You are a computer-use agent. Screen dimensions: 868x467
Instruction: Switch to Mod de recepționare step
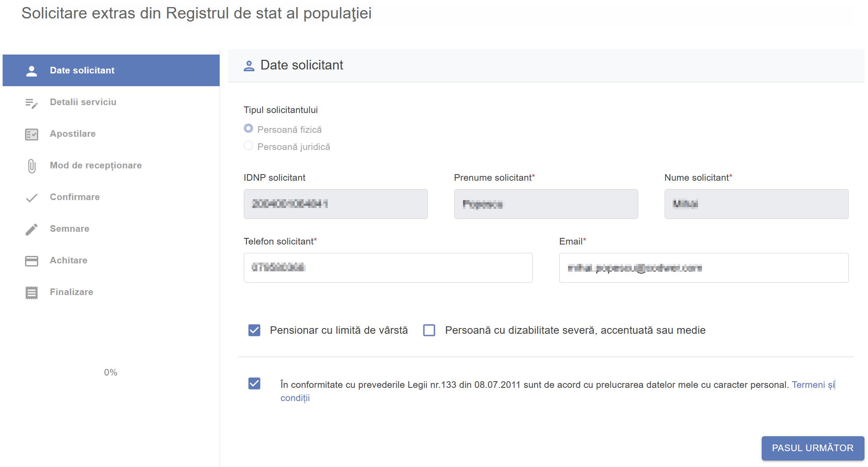(x=111, y=165)
